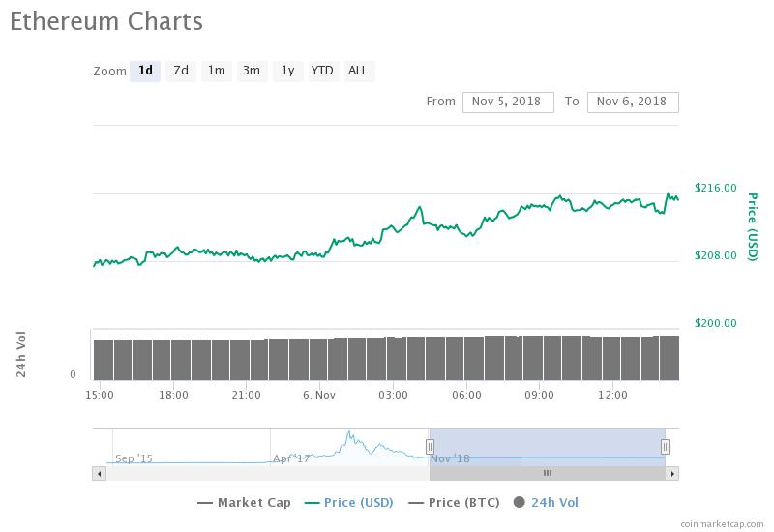Image resolution: width=774 pixels, height=532 pixels.
Task: Click the From date field
Action: [x=508, y=102]
